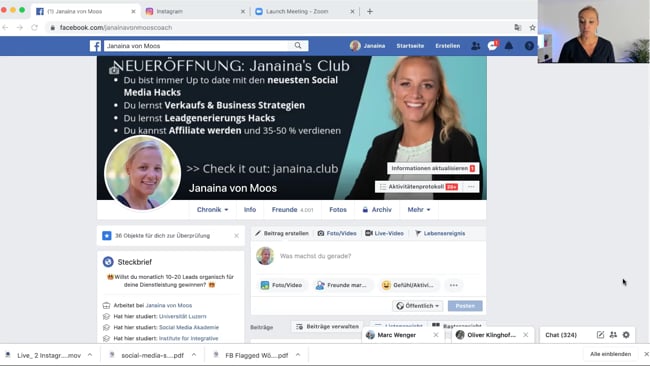Click the search magnifier icon
Screen dimensions: 650x366
pos(298,46)
